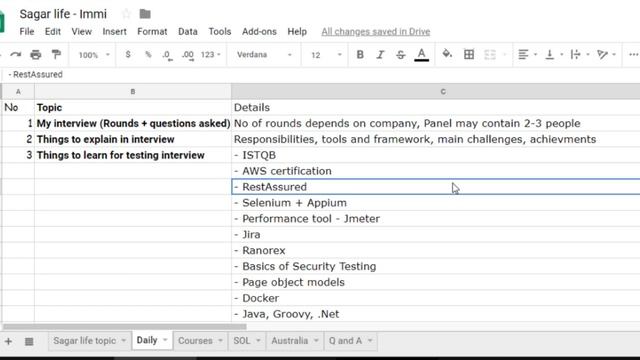Click the redo arrow icon

tap(16, 54)
